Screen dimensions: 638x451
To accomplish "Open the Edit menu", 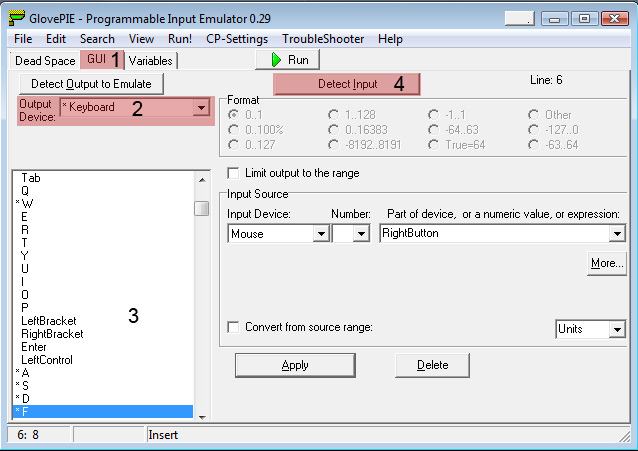I will (56, 39).
